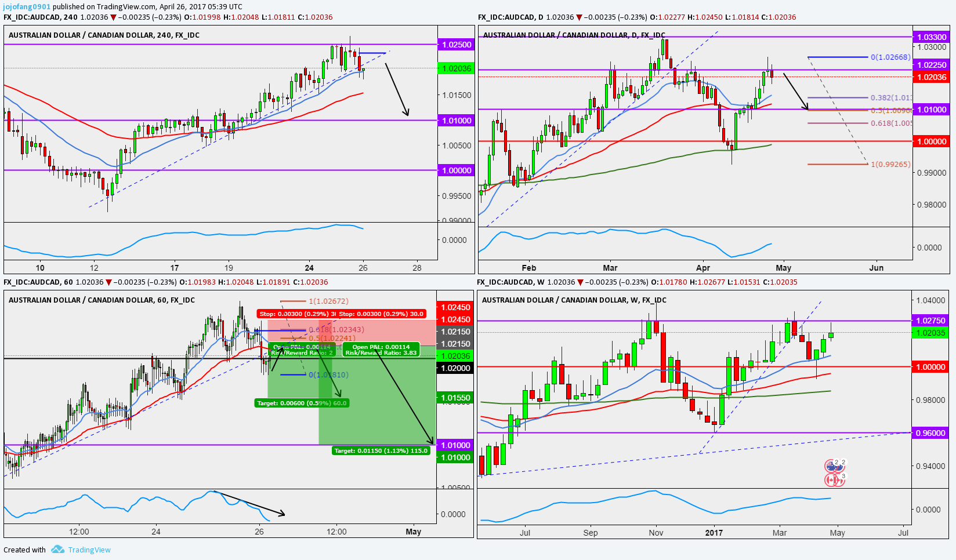The height and width of the screenshot is (560, 956).
Task: Open the TradingView link beside 'Created with'
Action: click(89, 550)
